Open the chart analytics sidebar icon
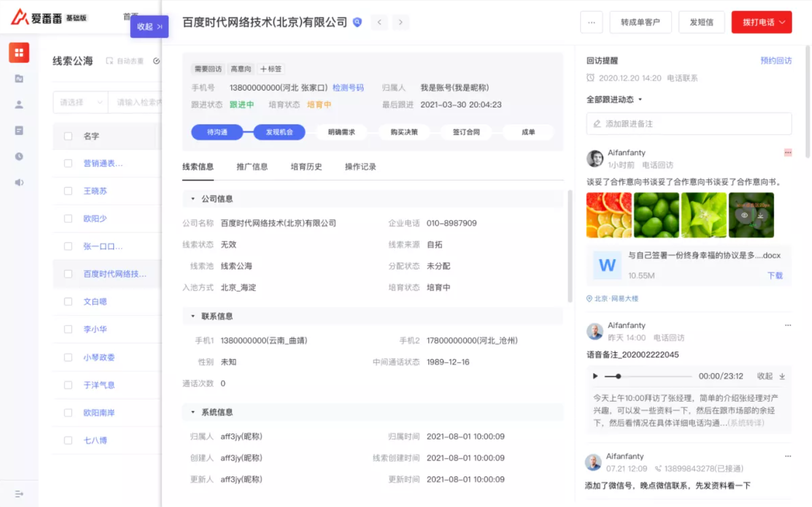 [x=19, y=78]
